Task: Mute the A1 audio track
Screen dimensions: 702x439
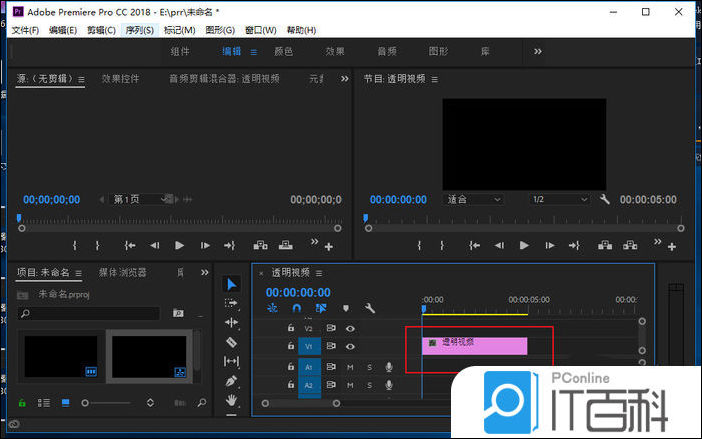Action: pyautogui.click(x=350, y=368)
